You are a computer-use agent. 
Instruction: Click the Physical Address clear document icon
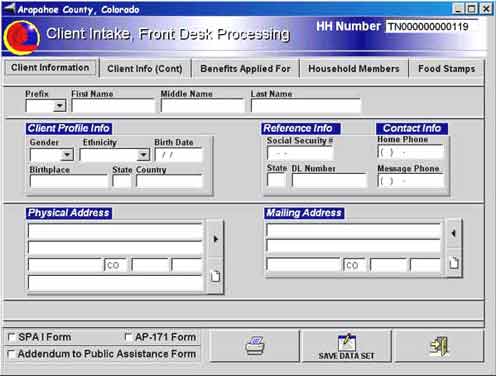[215, 276]
